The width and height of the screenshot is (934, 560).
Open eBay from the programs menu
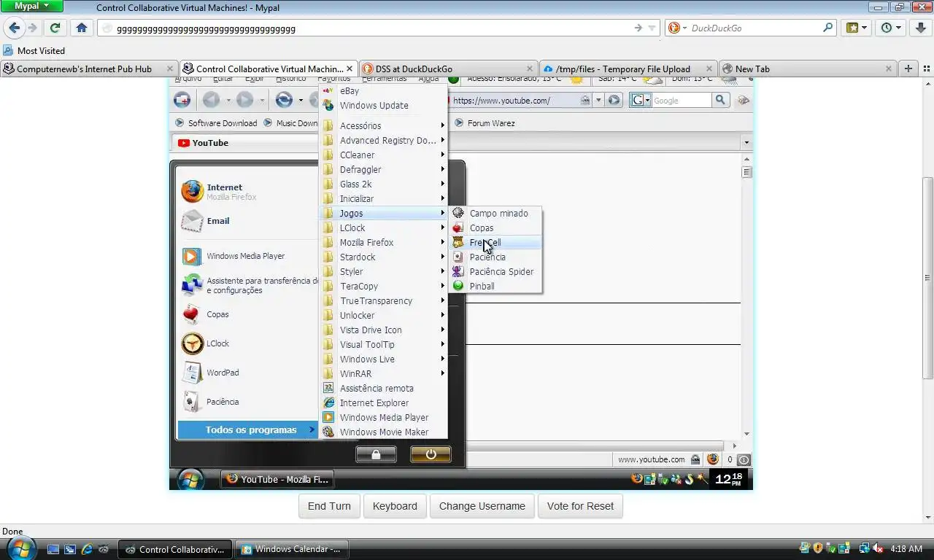coord(383,91)
